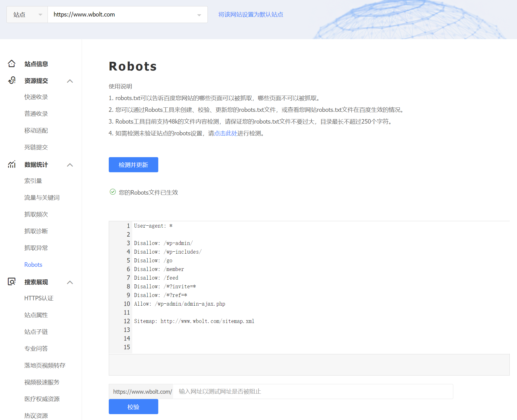Click the 检测并更新 button
The width and height of the screenshot is (517, 420).
pyautogui.click(x=133, y=165)
